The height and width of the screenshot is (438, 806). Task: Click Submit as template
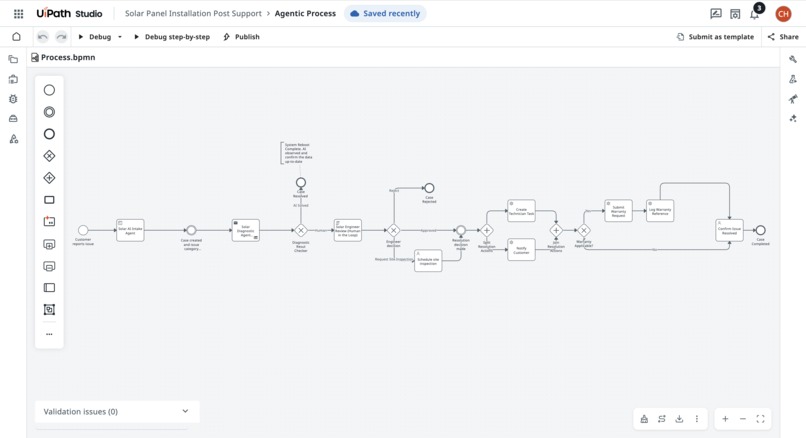click(x=716, y=37)
